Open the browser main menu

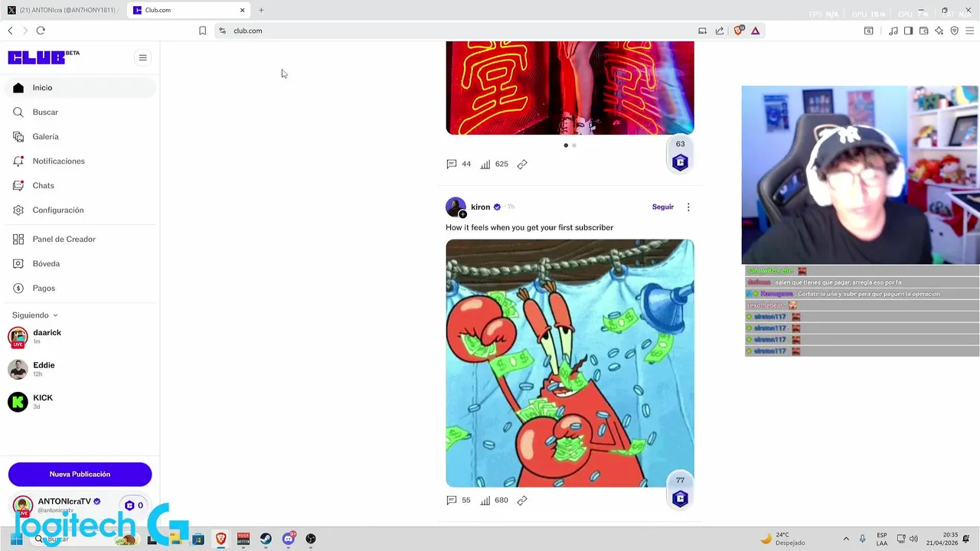point(970,31)
